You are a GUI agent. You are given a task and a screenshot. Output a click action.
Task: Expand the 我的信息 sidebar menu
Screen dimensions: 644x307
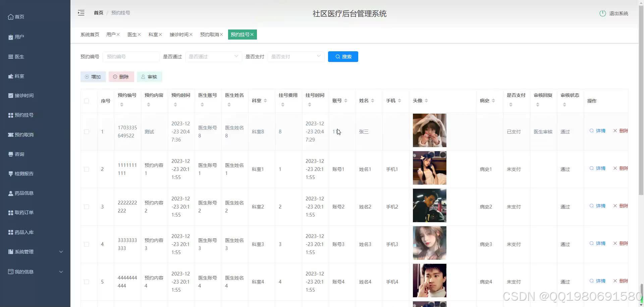coord(61,272)
